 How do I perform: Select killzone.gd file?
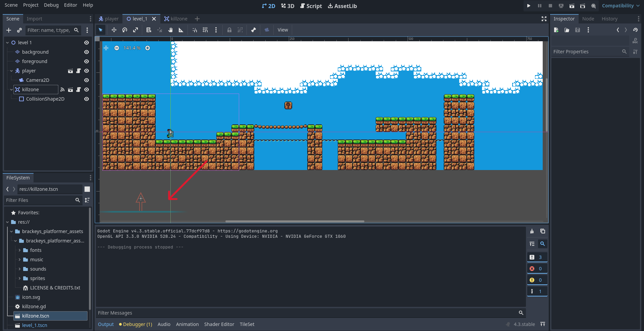[x=34, y=307]
